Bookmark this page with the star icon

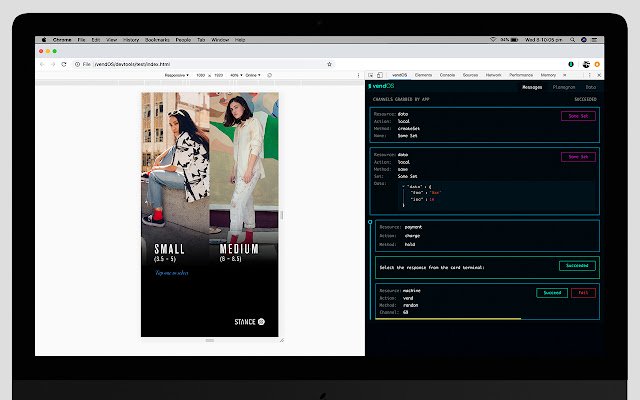point(329,64)
